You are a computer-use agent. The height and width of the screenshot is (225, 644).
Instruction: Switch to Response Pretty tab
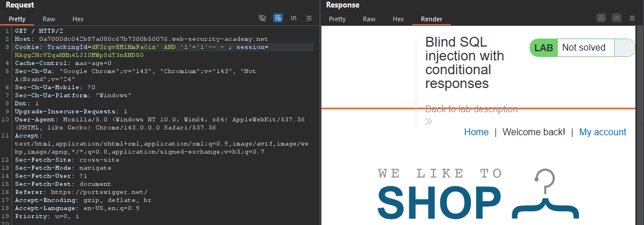(337, 19)
